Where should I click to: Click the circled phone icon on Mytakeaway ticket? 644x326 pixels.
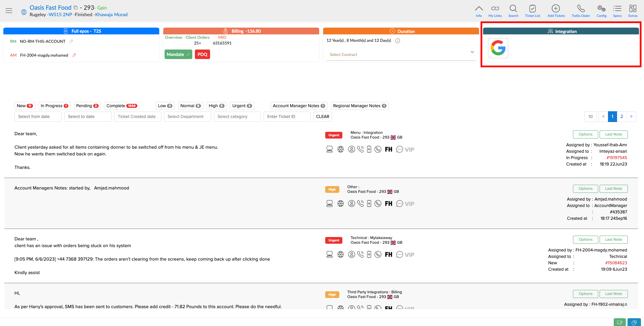pos(378,255)
